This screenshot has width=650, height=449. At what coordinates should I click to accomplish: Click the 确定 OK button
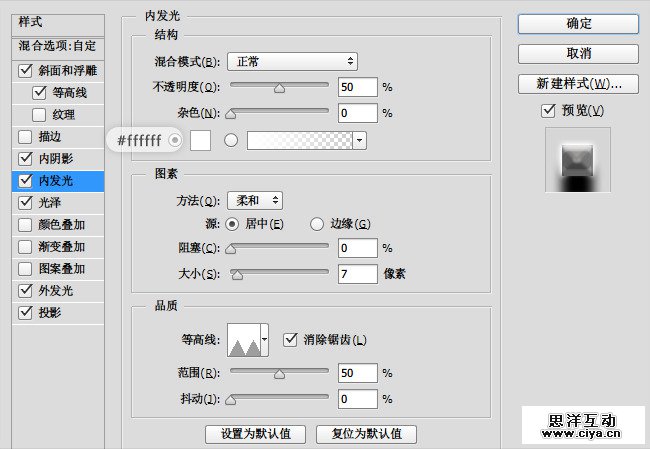pyautogui.click(x=578, y=23)
